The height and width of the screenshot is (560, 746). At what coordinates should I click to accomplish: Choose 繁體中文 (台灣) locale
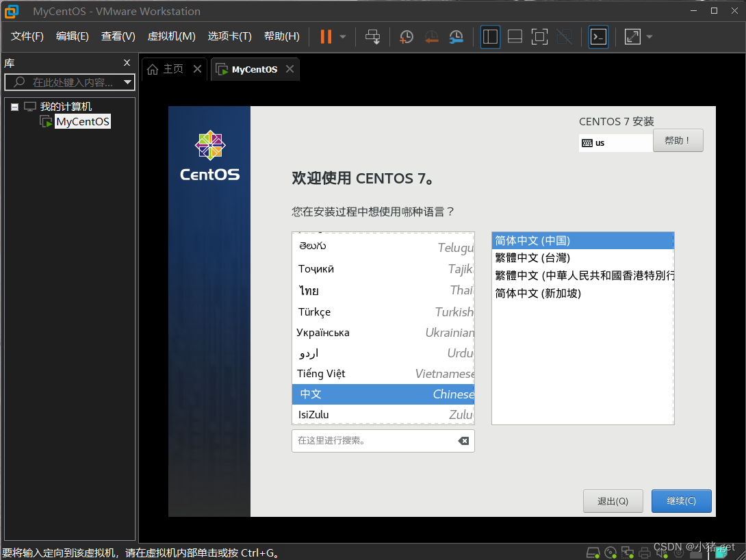point(582,258)
